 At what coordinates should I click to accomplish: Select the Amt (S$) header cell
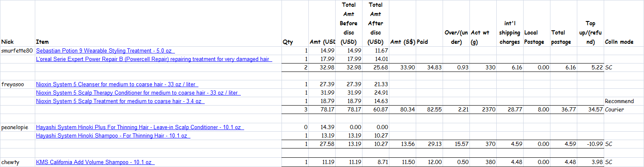(x=403, y=23)
